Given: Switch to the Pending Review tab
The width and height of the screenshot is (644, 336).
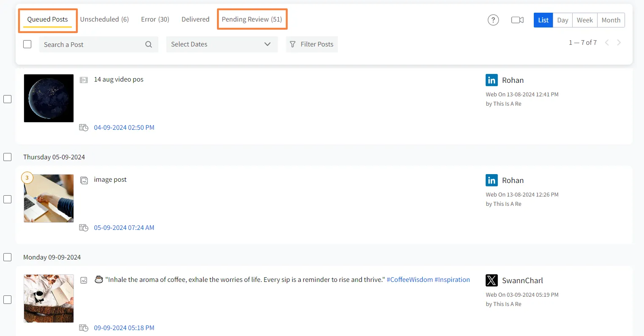Looking at the screenshot, I should click(252, 19).
